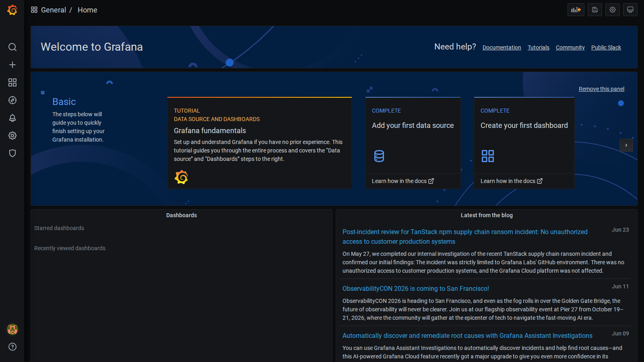Click the dashboard grid icon in dashboard card
Viewport: 644px width, 362px height.
click(488, 156)
